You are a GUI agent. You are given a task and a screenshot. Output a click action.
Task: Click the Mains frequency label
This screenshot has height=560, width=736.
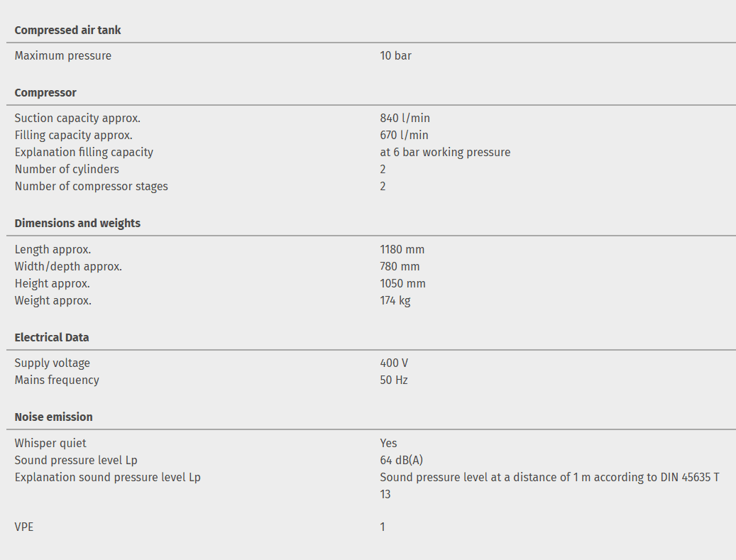click(x=57, y=380)
